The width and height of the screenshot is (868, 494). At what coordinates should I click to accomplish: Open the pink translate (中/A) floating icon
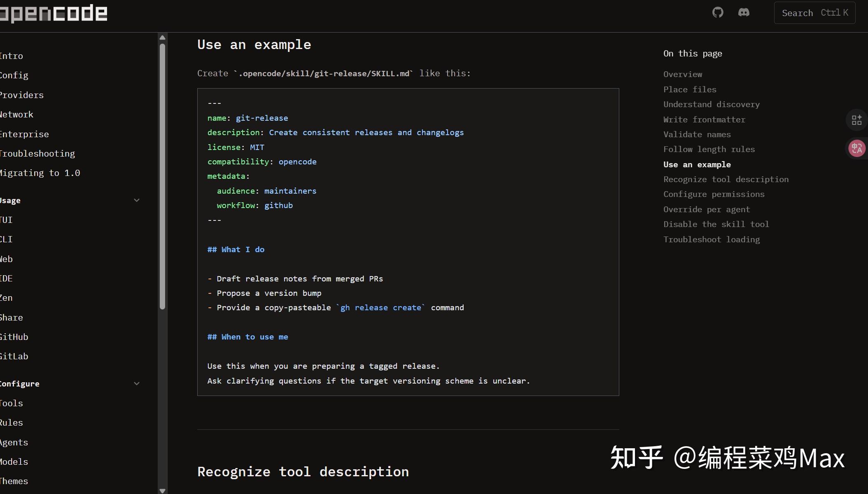[857, 148]
